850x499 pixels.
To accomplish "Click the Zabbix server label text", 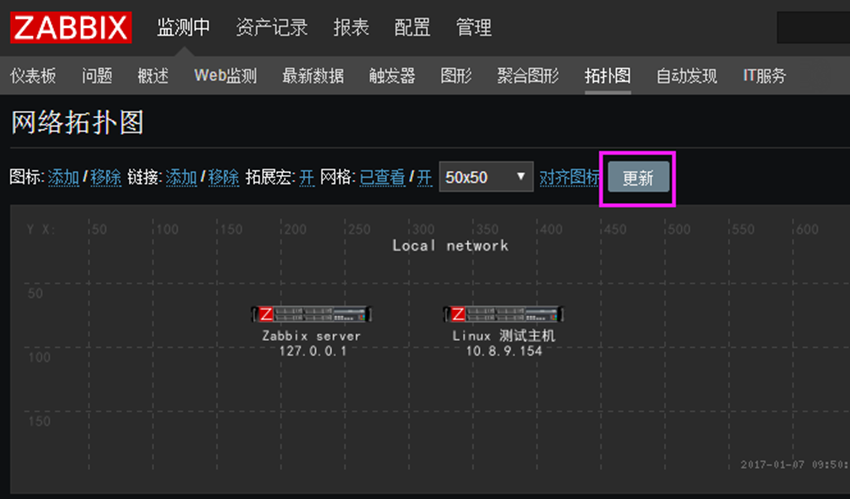I will pyautogui.click(x=311, y=336).
